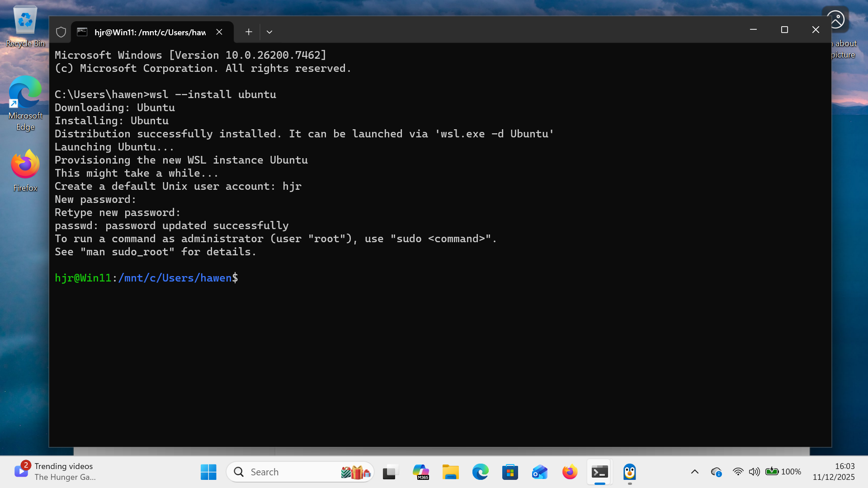The image size is (868, 488).
Task: Toggle power settings via the battery icon
Action: [773, 472]
